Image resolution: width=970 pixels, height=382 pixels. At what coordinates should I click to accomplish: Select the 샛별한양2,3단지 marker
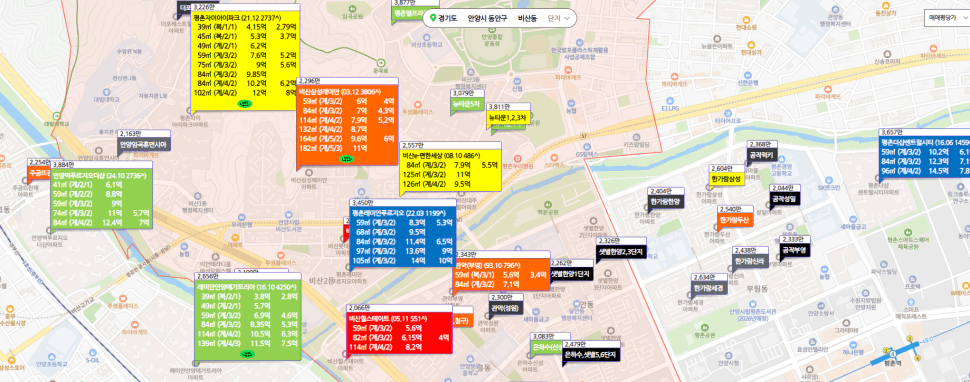622,252
